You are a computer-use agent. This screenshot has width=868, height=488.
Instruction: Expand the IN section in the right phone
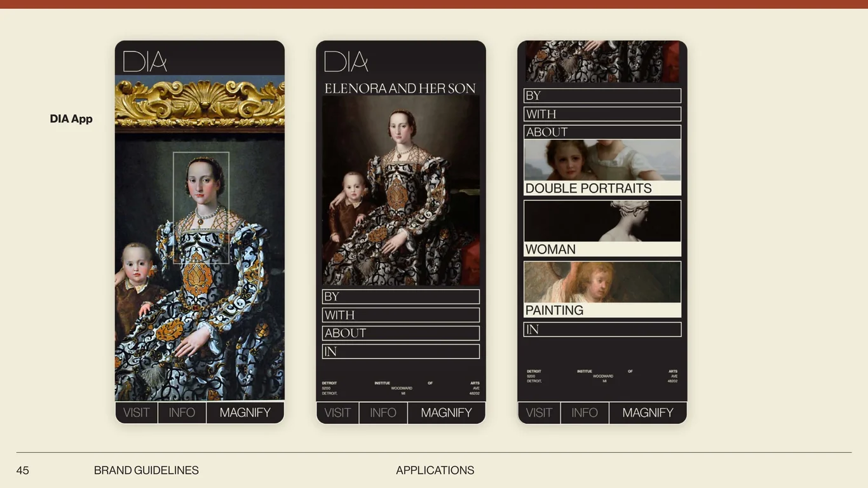coord(602,330)
